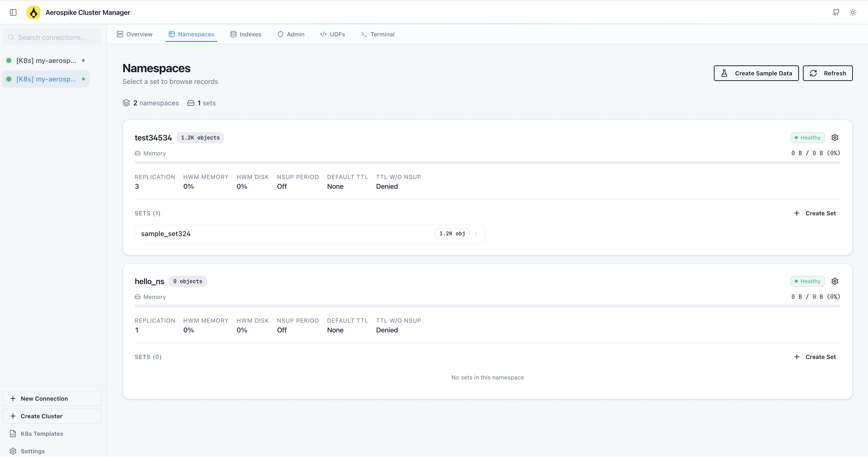Create Set in test34534 namespace
Image resolution: width=868 pixels, height=457 pixels.
(815, 213)
